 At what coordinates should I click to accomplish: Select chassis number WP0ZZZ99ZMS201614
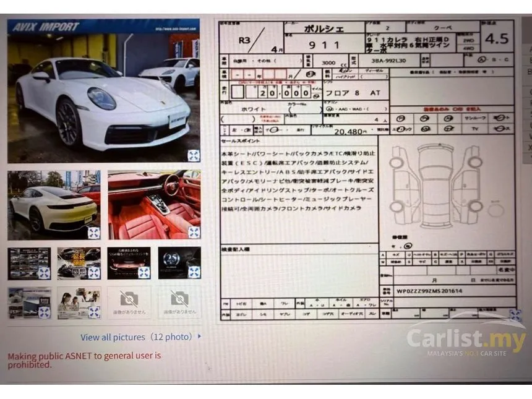429,291
